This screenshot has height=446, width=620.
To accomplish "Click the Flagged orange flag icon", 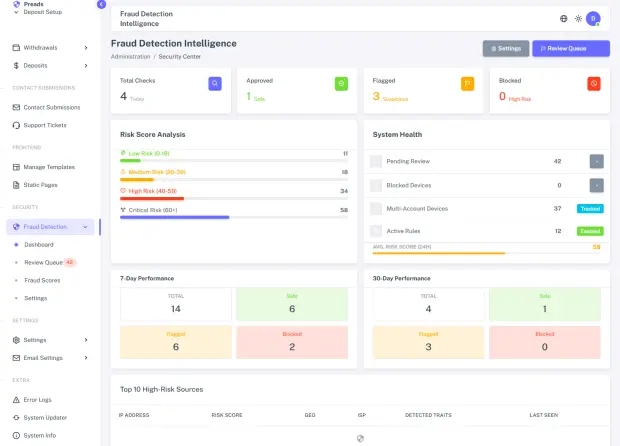I will pos(467,83).
